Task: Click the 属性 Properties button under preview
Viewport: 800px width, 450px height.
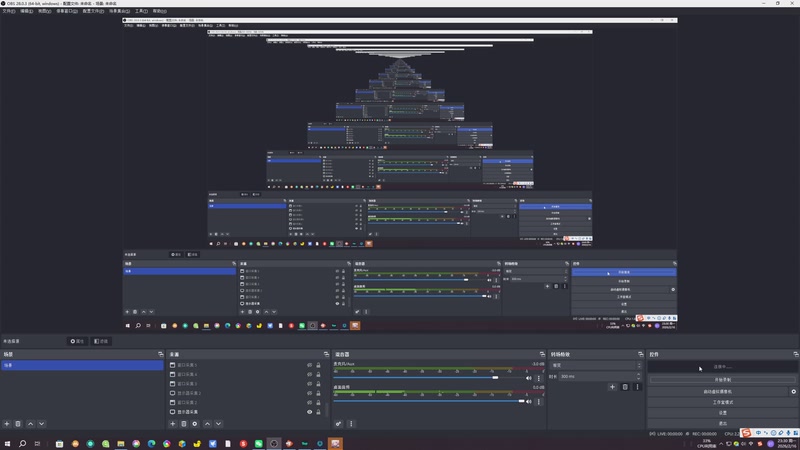Action: click(78, 341)
